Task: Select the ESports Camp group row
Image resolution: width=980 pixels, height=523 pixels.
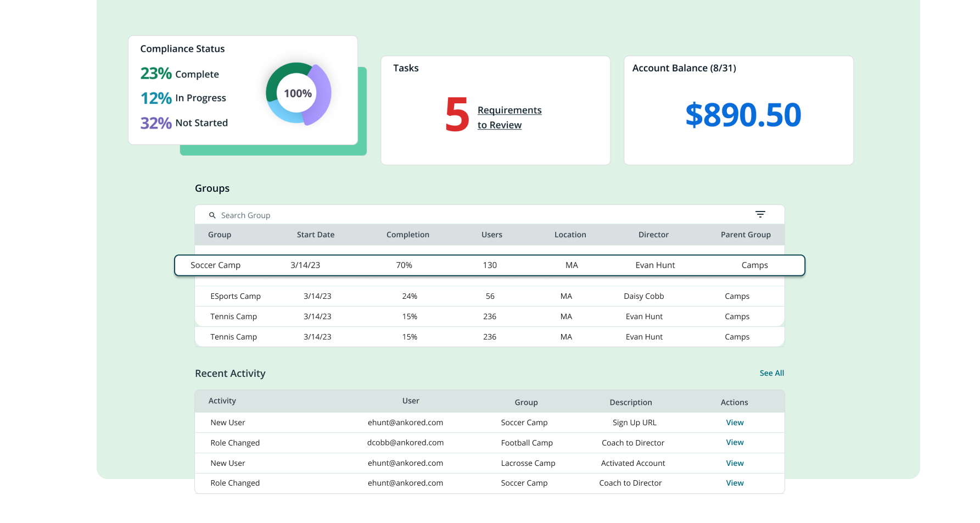Action: [x=489, y=296]
